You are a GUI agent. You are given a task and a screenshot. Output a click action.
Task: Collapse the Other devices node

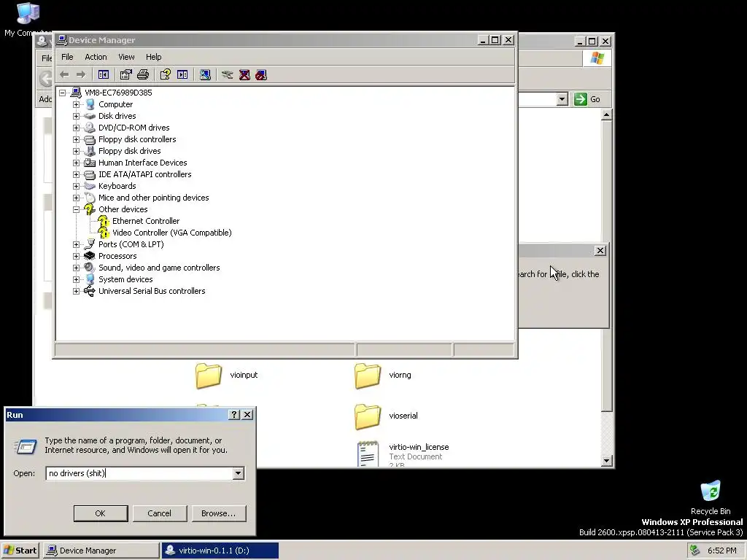pyautogui.click(x=76, y=209)
